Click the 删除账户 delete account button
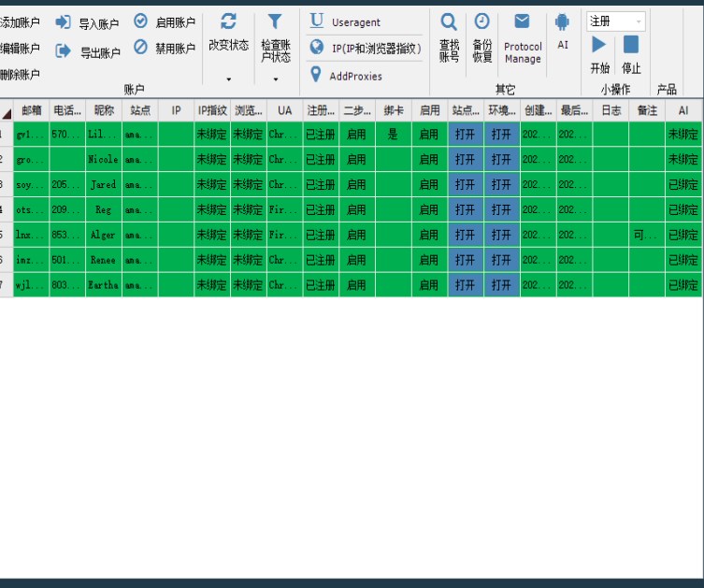This screenshot has height=588, width=704. click(x=20, y=74)
